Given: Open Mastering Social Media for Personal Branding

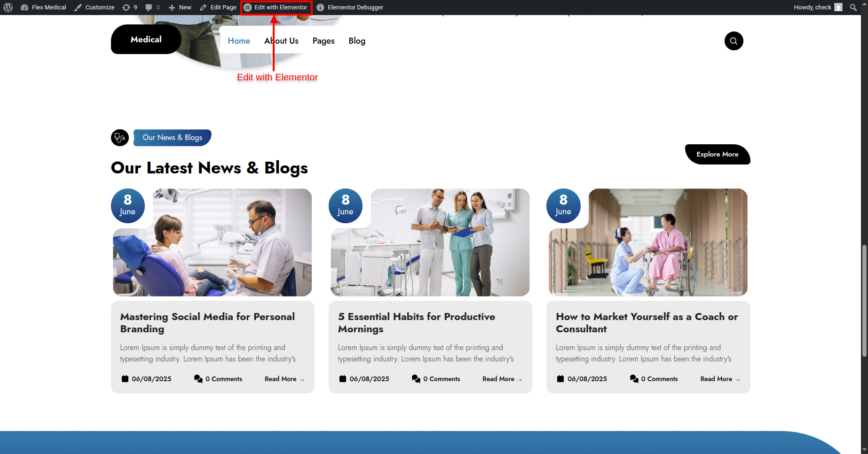Looking at the screenshot, I should (x=207, y=323).
